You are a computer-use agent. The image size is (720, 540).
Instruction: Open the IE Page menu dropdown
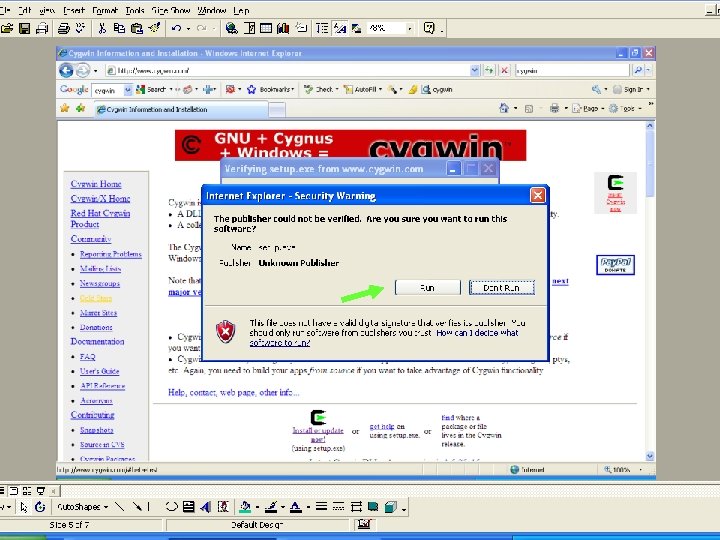[588, 108]
